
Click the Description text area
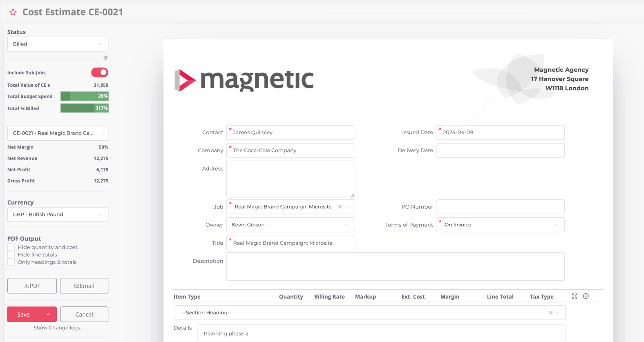click(x=396, y=267)
